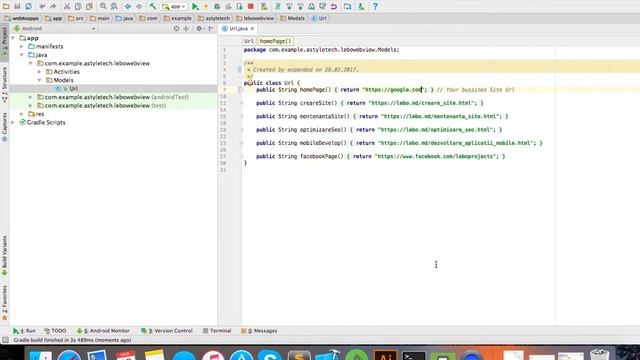This screenshot has width=640, height=360.
Task: Click the tool windows toggle in status bar
Action: click(x=5, y=340)
